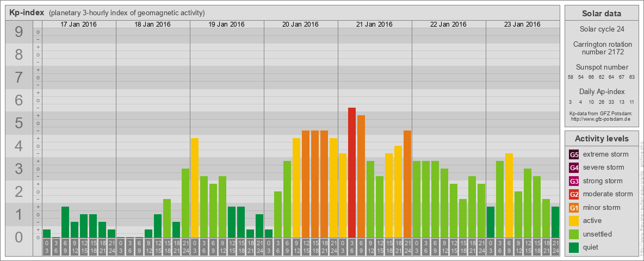Click the green 0-3h bar on 22 Jan
Screen dimensions: 644x261
tap(417, 200)
